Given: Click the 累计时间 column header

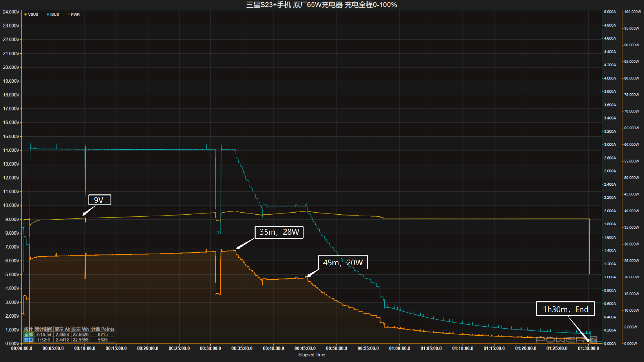Looking at the screenshot, I should tap(44, 329).
